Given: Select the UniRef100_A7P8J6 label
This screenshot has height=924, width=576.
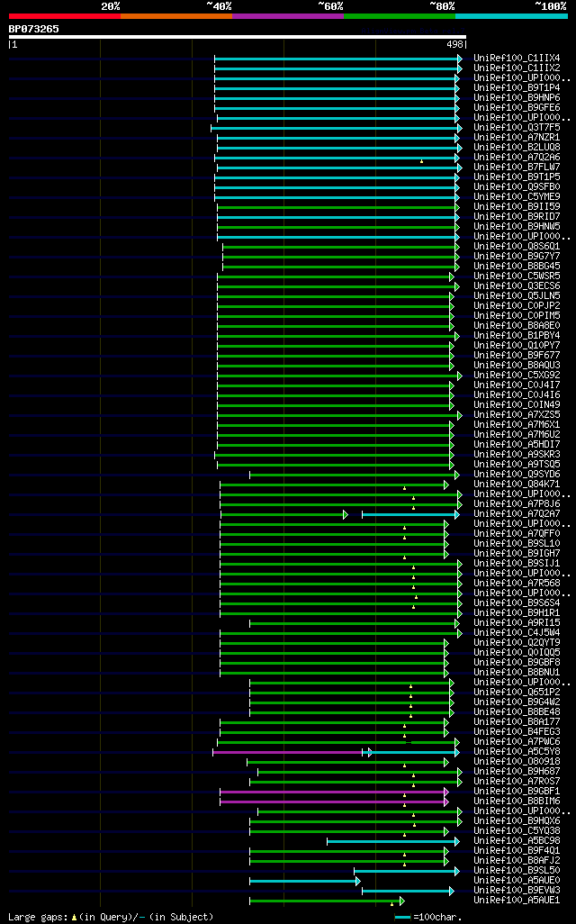Looking at the screenshot, I should click(517, 503).
